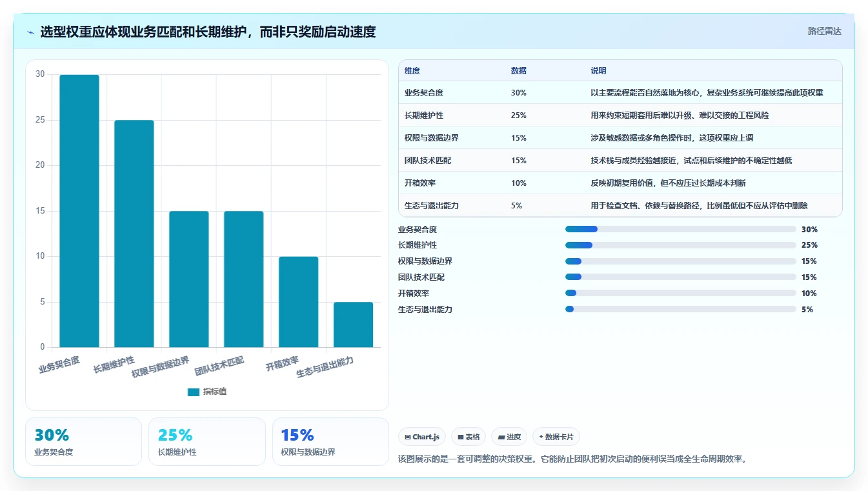The height and width of the screenshot is (491, 868).
Task: Click the 业务契合度 30% progress bar
Action: click(680, 229)
